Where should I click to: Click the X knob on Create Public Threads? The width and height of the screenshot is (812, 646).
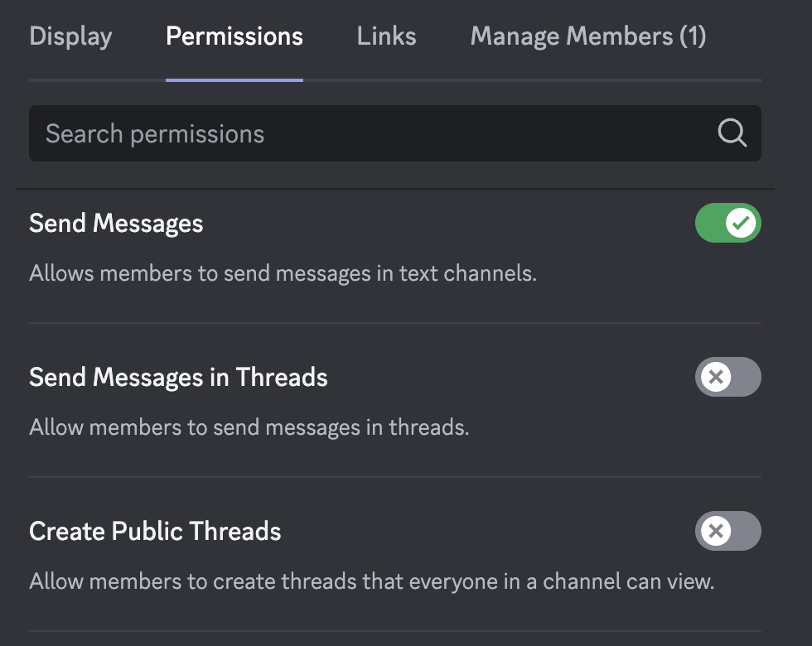click(716, 531)
